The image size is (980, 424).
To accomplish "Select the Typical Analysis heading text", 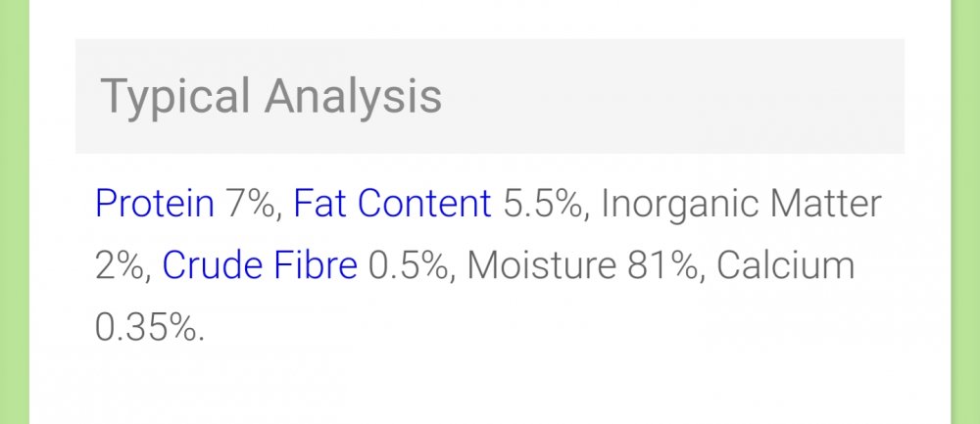I will click(271, 97).
